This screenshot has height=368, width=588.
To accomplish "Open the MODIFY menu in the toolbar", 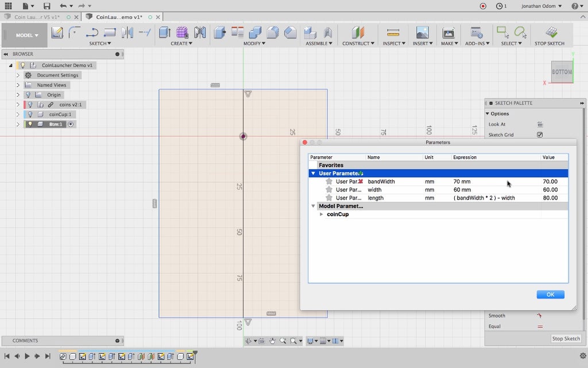I will point(253,44).
